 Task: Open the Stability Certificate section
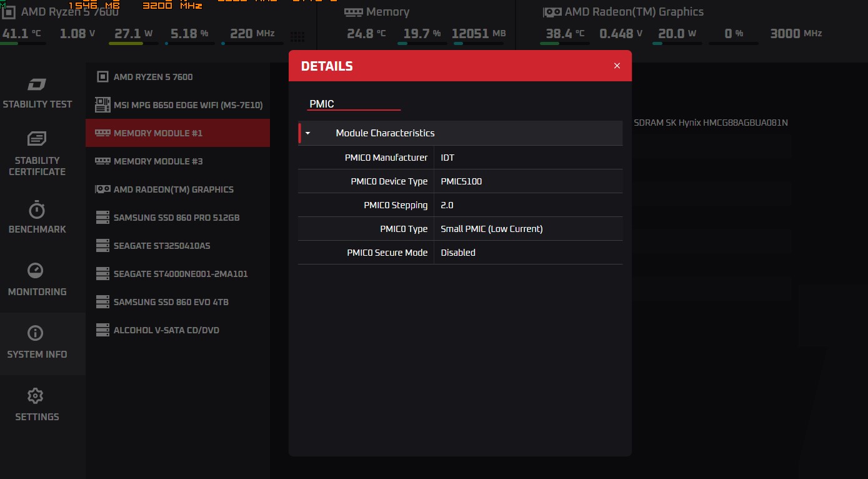(37, 154)
